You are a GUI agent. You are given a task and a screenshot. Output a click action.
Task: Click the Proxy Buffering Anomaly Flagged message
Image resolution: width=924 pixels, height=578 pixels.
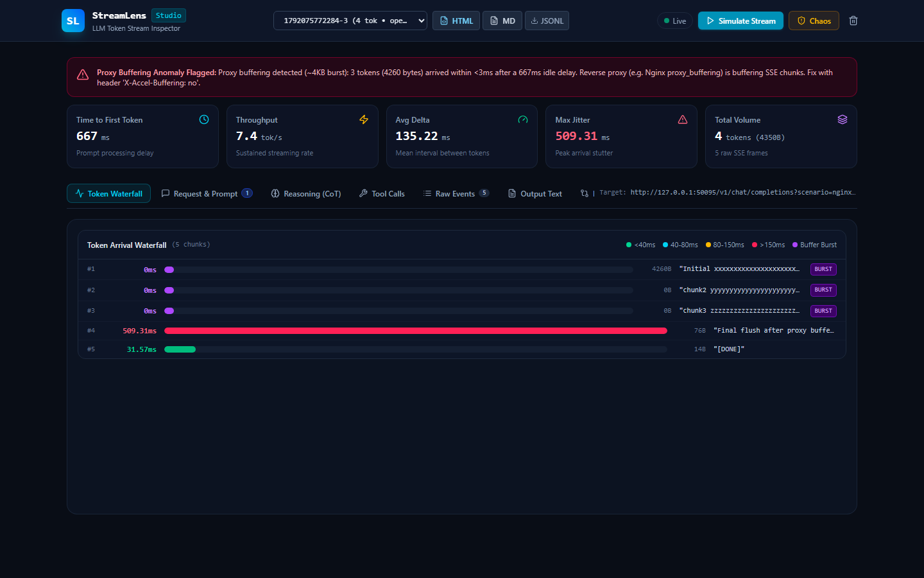pyautogui.click(x=465, y=77)
